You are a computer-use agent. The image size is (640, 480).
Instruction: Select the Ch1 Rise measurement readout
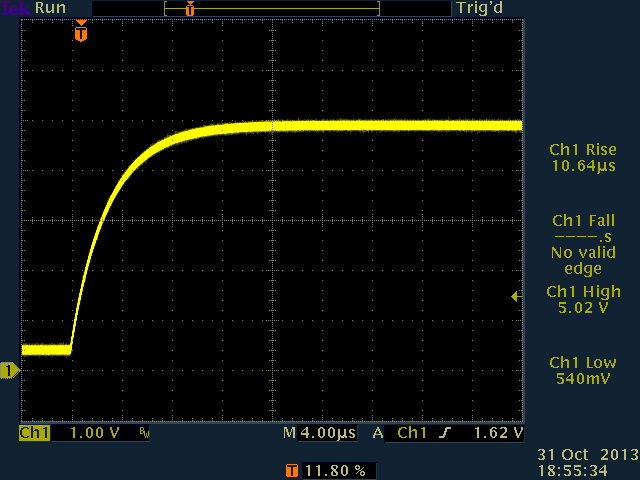click(x=582, y=157)
